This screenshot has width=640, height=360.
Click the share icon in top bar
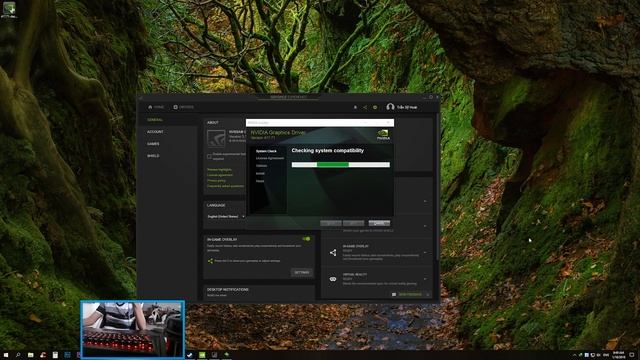point(365,107)
